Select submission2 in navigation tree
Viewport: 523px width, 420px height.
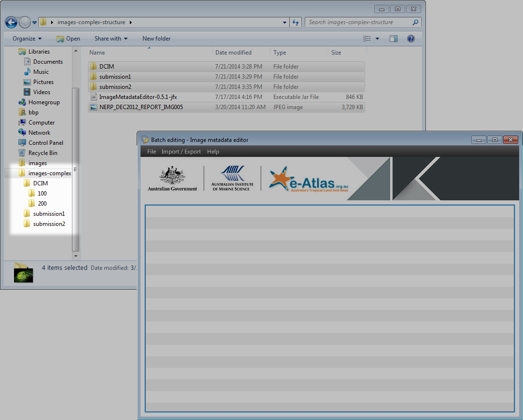(x=44, y=224)
